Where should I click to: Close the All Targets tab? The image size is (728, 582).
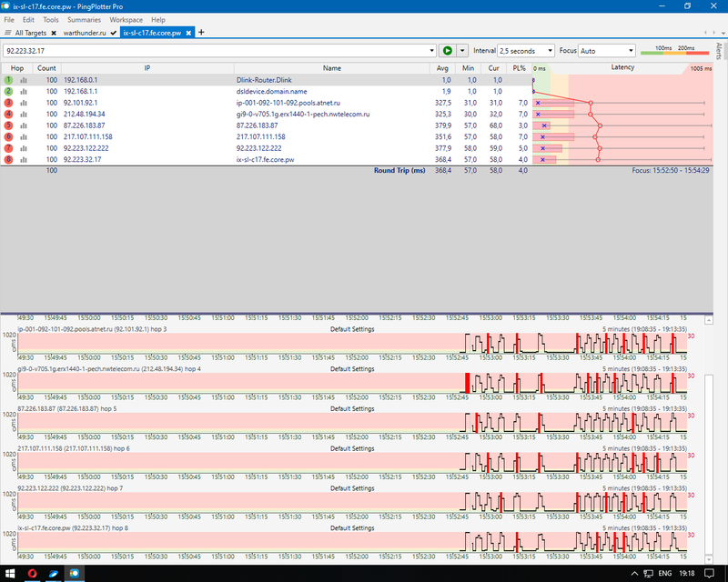pos(54,33)
